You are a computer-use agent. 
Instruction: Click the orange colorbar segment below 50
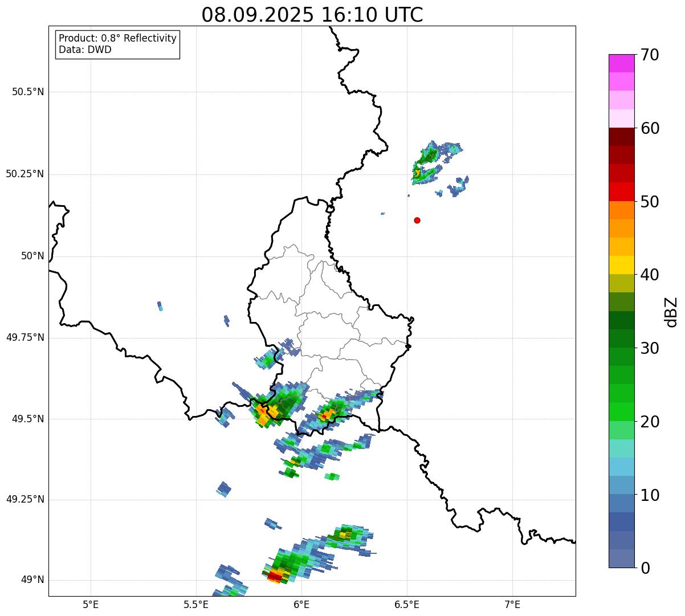(x=622, y=210)
